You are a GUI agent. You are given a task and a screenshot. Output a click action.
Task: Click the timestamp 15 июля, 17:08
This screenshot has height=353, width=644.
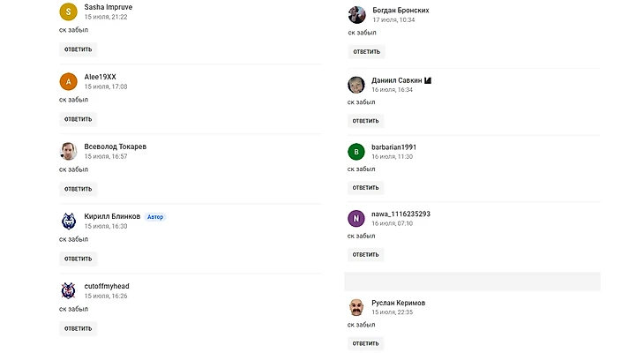pyautogui.click(x=106, y=86)
